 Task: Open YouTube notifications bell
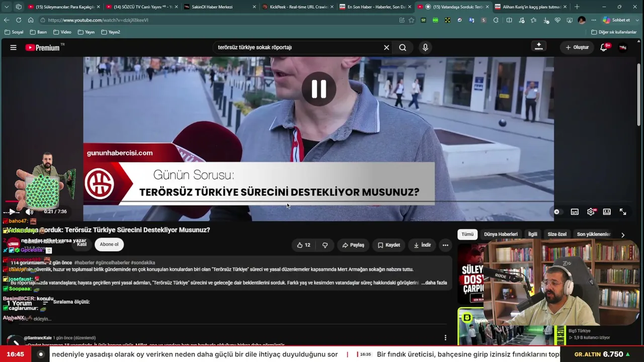tap(604, 47)
